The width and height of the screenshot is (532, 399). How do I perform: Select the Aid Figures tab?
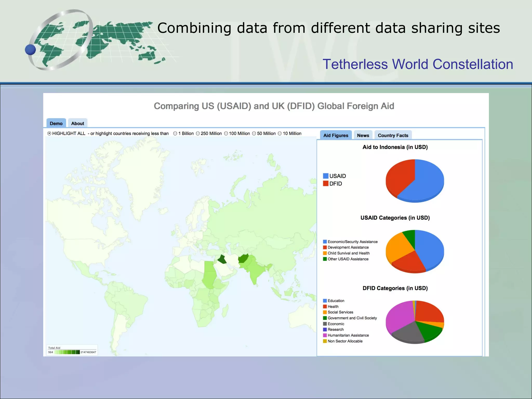[x=336, y=135]
